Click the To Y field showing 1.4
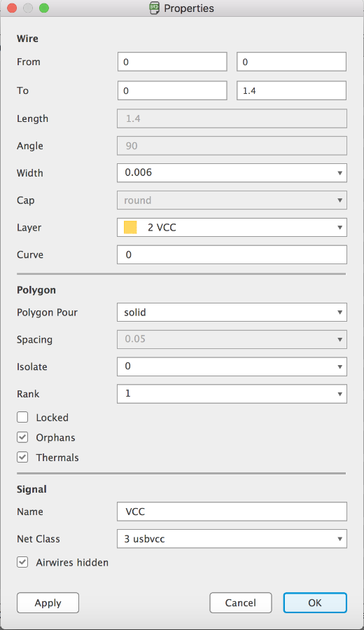The width and height of the screenshot is (364, 630). [x=291, y=90]
